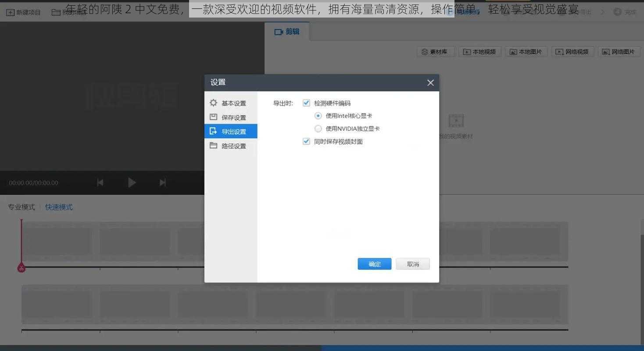Switch to 快速模式
644x351 pixels.
coord(59,207)
